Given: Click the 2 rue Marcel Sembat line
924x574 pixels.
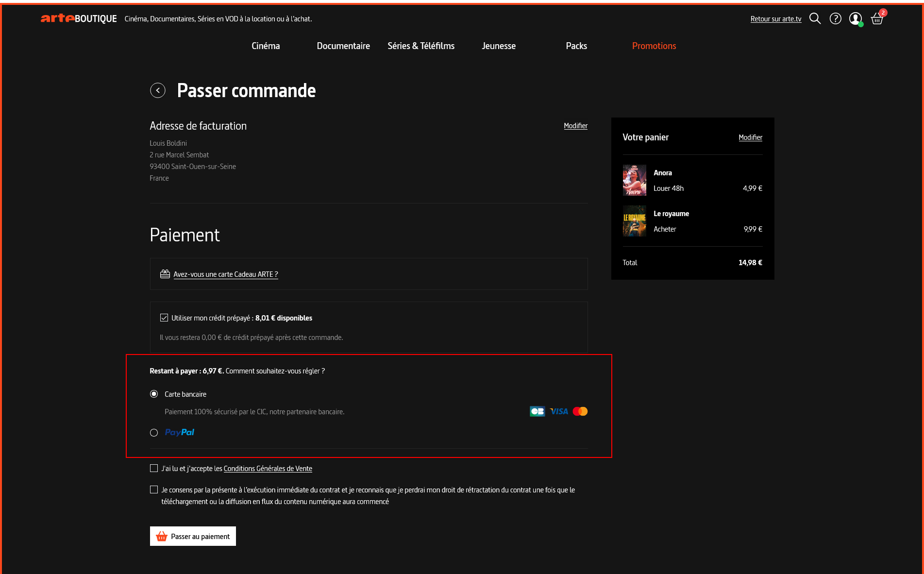Looking at the screenshot, I should [x=179, y=155].
